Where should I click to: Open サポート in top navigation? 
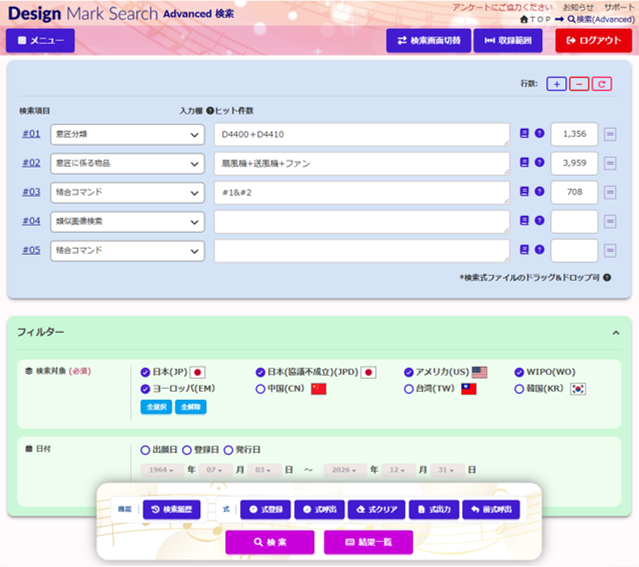619,8
